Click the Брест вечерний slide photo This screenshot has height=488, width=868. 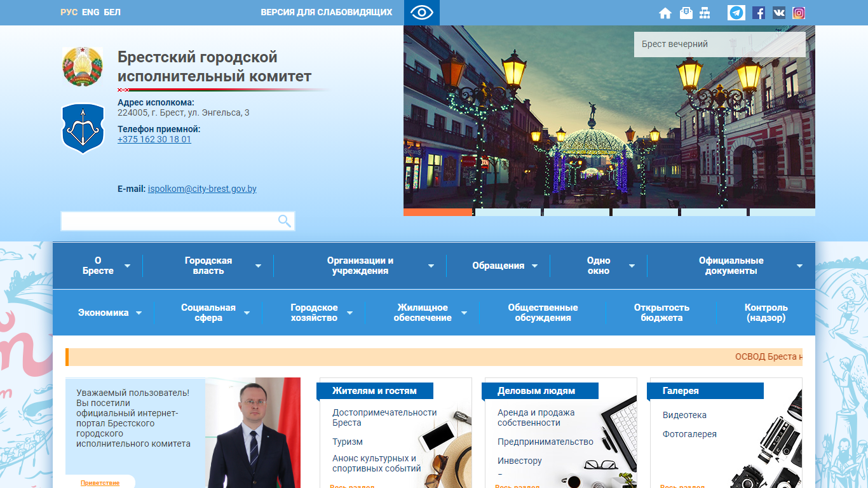tap(609, 117)
